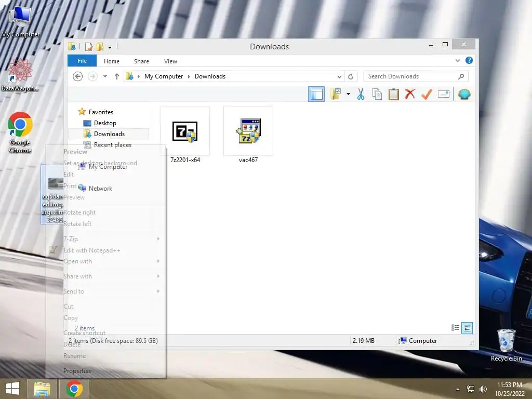Switch to details view button
This screenshot has height=399, width=532.
click(x=455, y=328)
